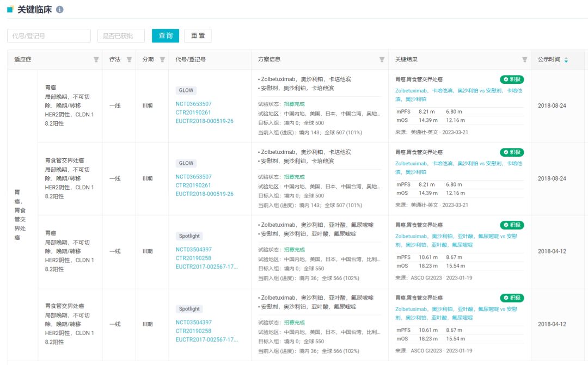This screenshot has height=365, width=588.
Task: Open NCT03504397 link in Spotlight 胃癌 row
Action: [193, 249]
